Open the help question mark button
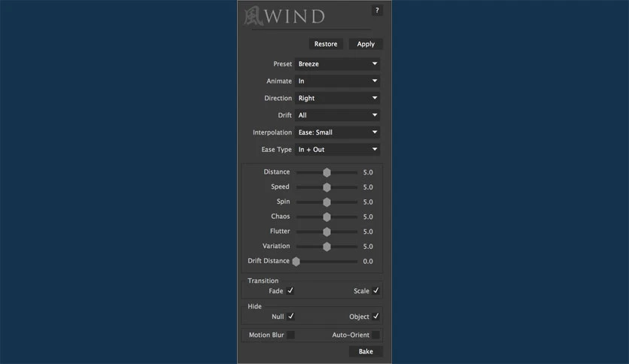Screen dimensions: 629x364 pos(377,11)
